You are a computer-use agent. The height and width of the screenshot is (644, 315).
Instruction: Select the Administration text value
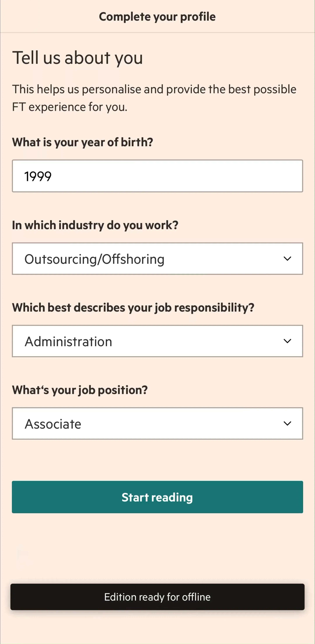coord(68,342)
